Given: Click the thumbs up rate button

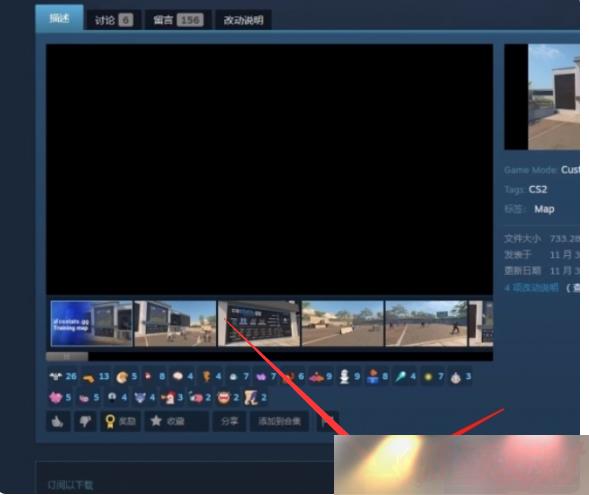Looking at the screenshot, I should (58, 421).
